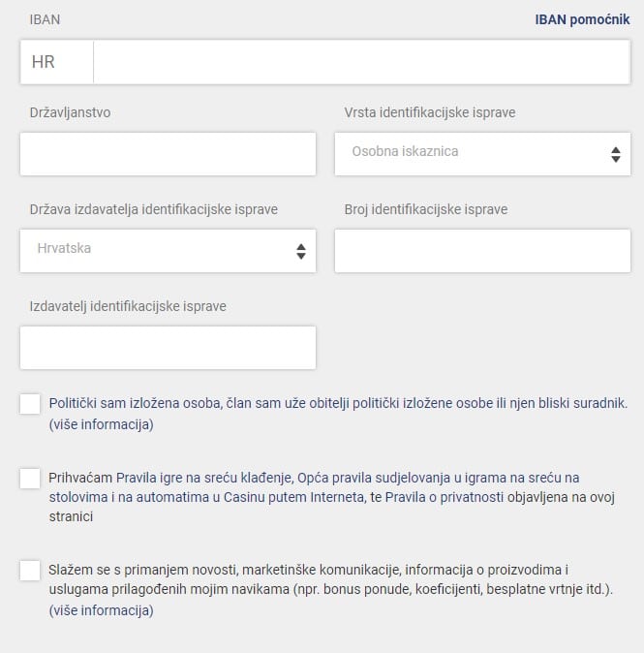
Task: Focus the Broj identifikacijske isprave field
Action: point(482,251)
